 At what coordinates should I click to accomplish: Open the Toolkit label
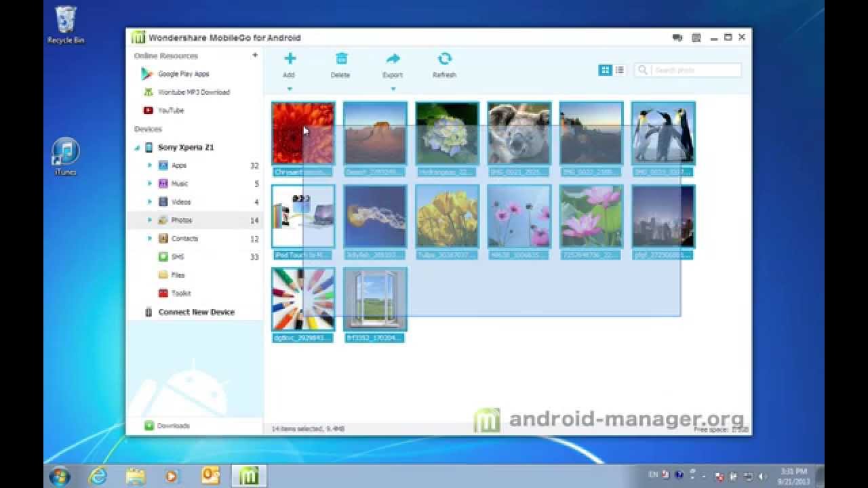pyautogui.click(x=181, y=293)
